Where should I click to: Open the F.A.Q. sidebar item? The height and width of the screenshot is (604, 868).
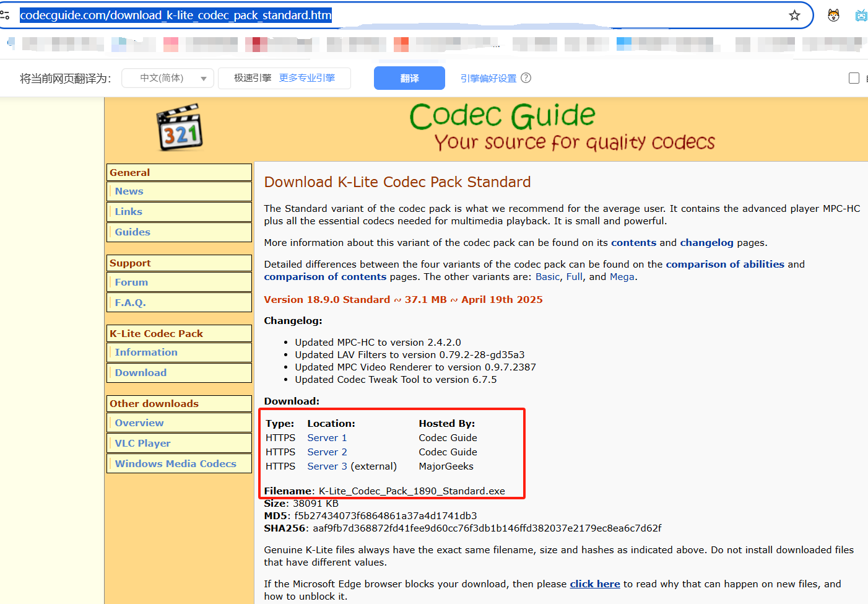click(x=179, y=303)
